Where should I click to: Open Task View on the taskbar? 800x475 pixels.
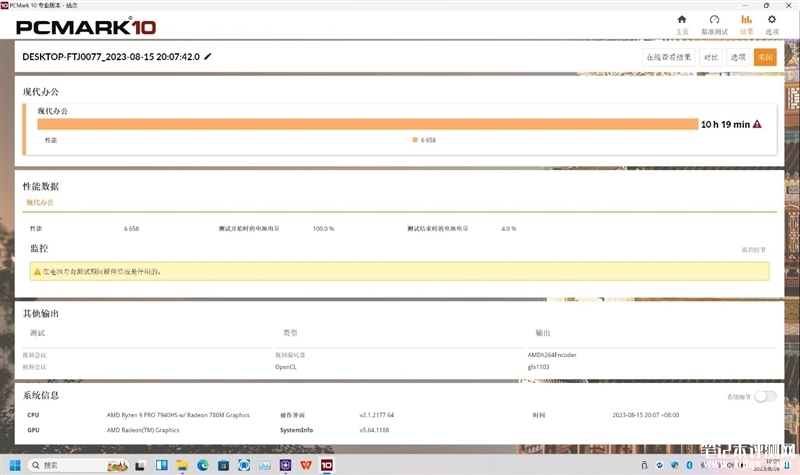click(140, 465)
